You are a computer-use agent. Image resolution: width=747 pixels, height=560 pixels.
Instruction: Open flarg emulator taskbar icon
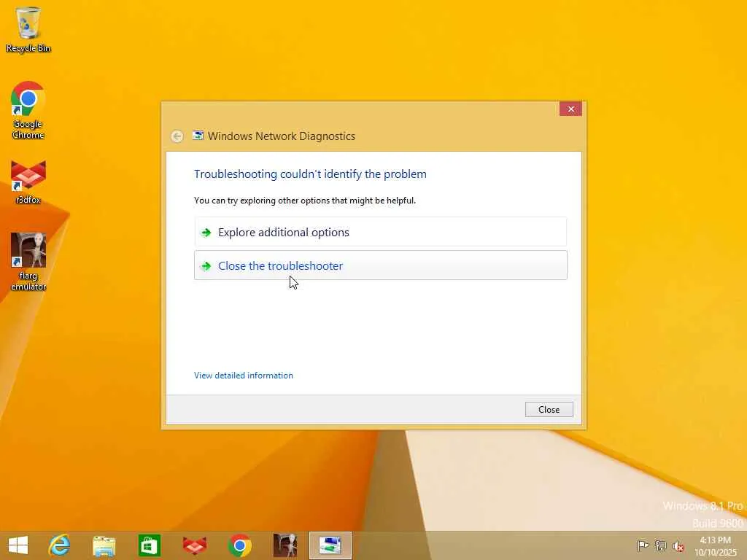(x=285, y=545)
